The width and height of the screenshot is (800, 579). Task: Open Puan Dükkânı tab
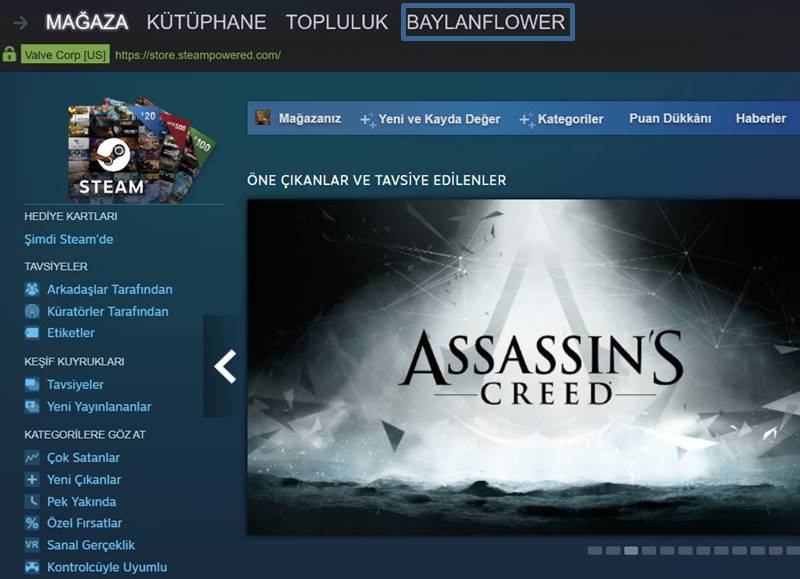(670, 118)
